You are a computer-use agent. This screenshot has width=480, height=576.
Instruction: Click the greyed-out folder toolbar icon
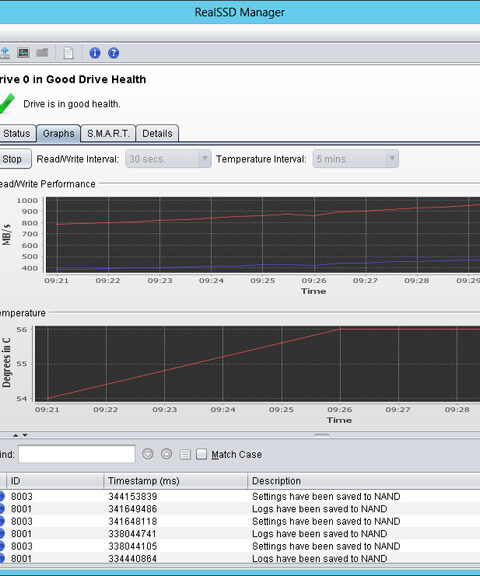[42, 53]
